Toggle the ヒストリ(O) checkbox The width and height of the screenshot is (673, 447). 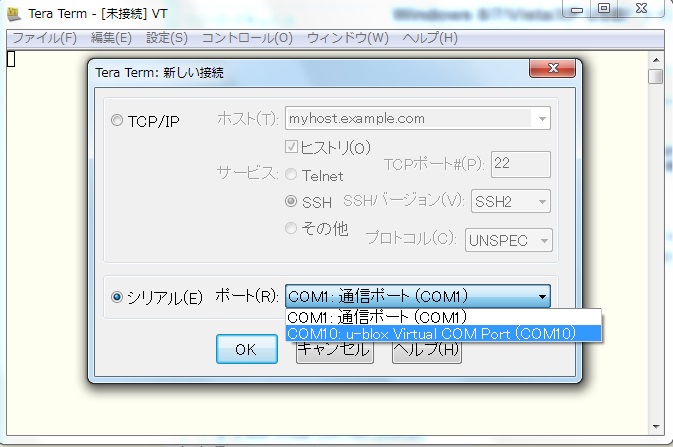coord(291,147)
